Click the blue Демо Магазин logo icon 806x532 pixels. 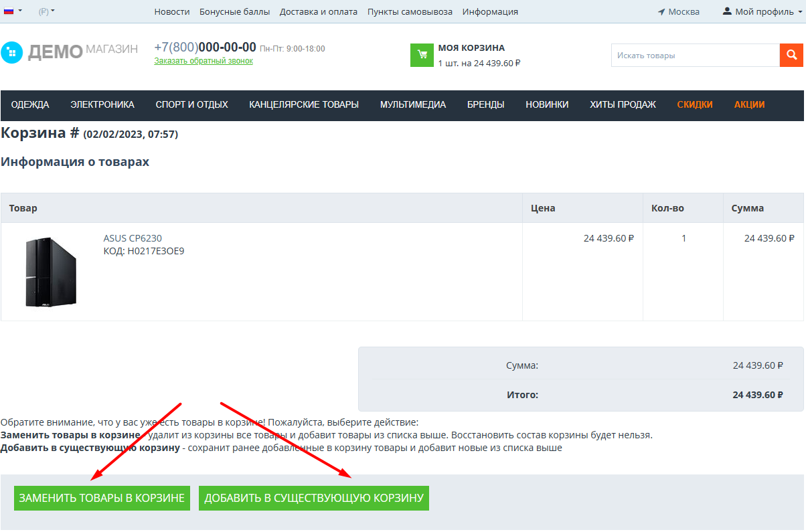[11, 52]
